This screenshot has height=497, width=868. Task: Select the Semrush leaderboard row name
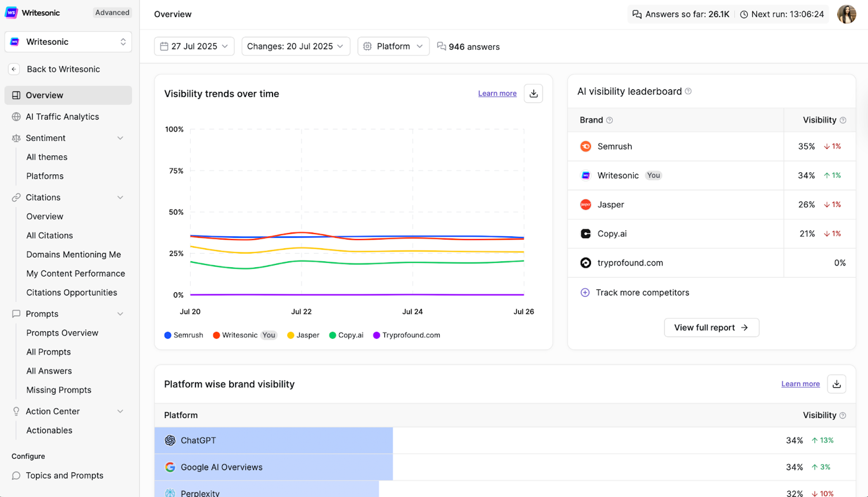pyautogui.click(x=614, y=147)
